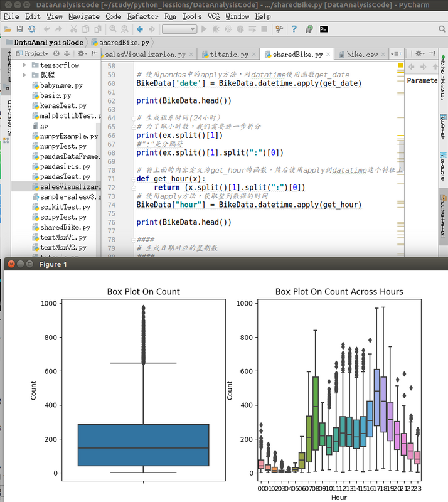Screen dimensions: 448x502
Task: Click the blue box in Count plot
Action: pos(144,445)
